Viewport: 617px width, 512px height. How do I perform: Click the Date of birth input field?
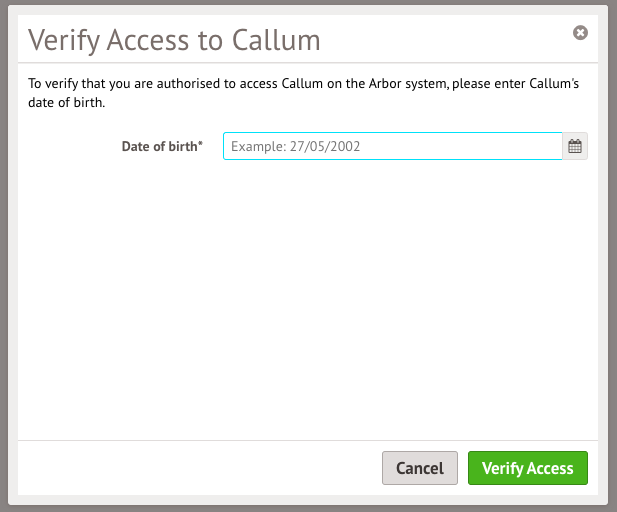coord(393,146)
